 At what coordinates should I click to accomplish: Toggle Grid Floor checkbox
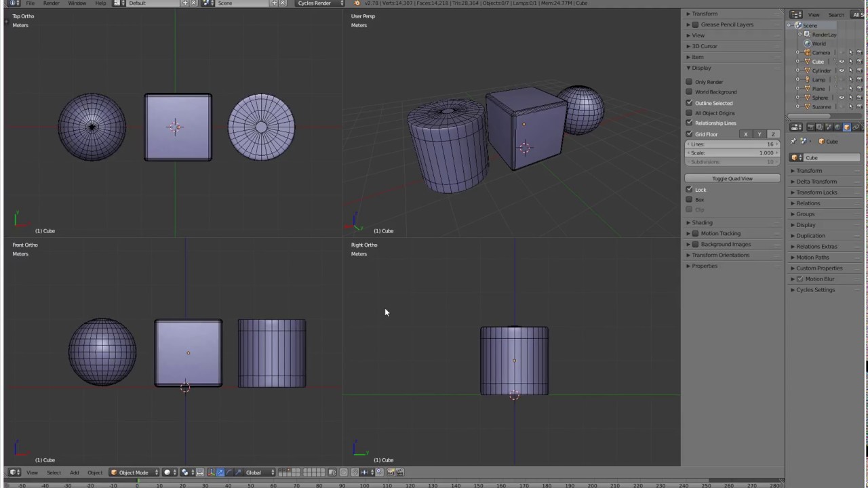(x=689, y=134)
